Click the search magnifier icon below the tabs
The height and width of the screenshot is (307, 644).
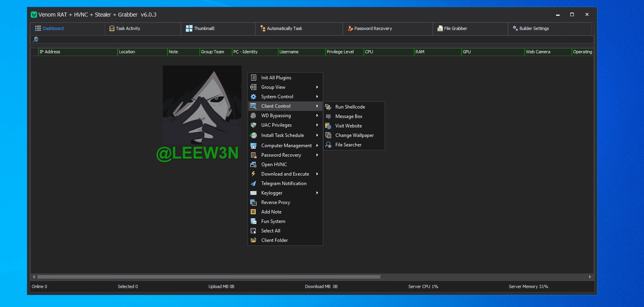tap(35, 39)
